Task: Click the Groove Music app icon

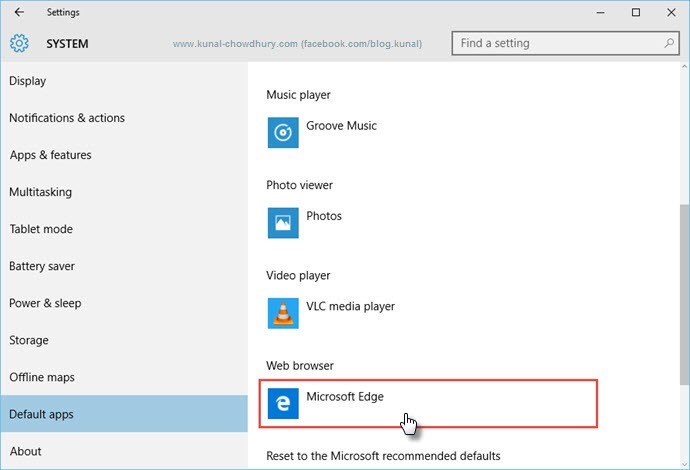Action: coord(283,132)
